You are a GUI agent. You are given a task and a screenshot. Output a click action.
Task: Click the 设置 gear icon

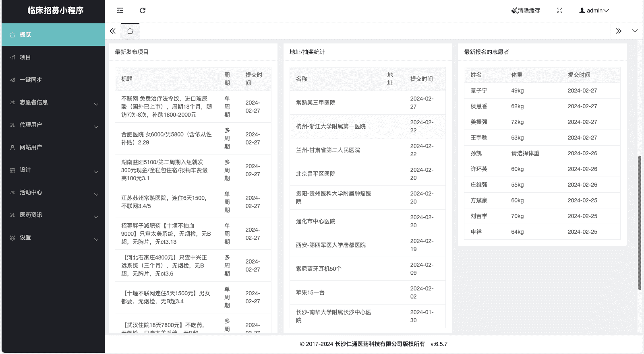point(12,237)
